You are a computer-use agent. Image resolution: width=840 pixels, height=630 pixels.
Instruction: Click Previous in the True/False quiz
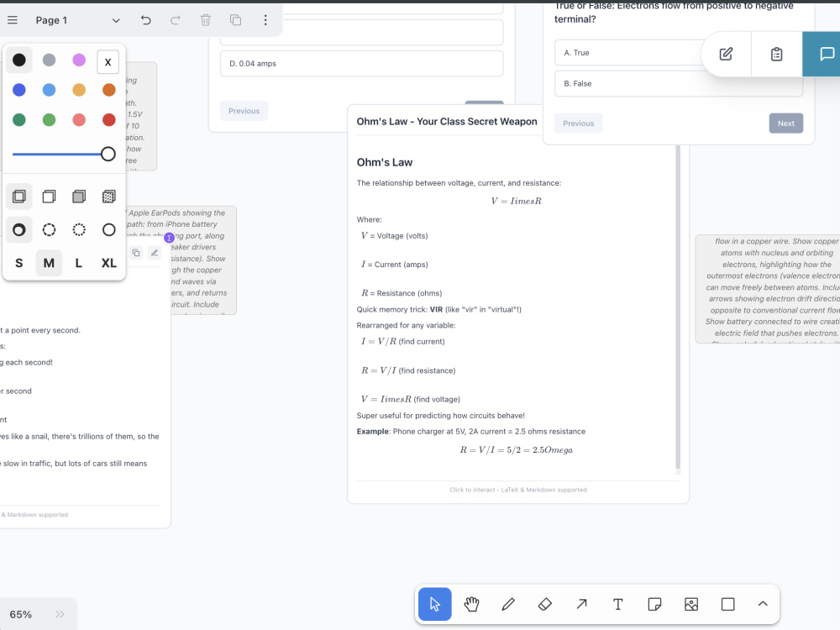click(x=578, y=123)
